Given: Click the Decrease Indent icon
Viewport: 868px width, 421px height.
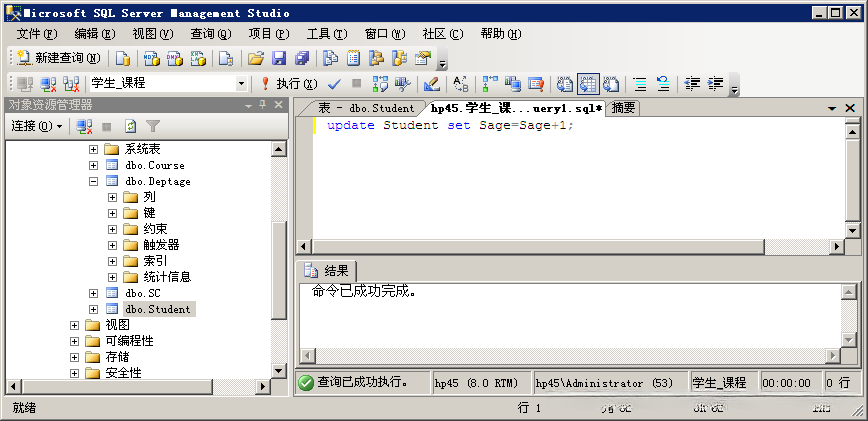Looking at the screenshot, I should (x=692, y=84).
